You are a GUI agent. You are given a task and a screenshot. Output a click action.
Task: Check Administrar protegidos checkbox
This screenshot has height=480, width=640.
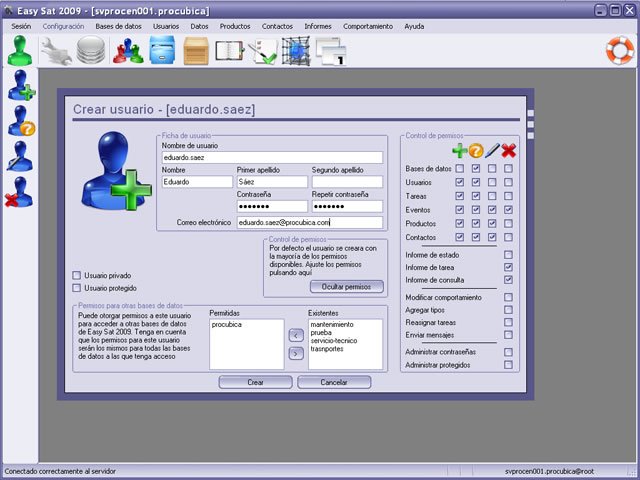[508, 365]
